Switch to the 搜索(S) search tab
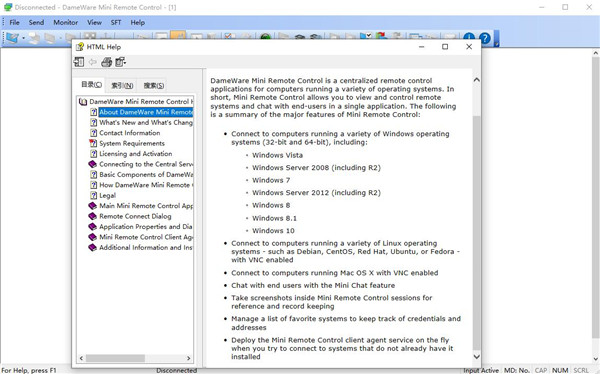The image size is (600, 374). click(x=153, y=85)
